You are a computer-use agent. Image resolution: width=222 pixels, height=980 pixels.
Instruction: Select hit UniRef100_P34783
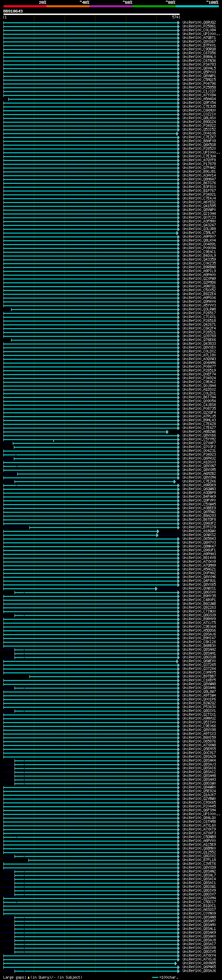[x=199, y=64]
